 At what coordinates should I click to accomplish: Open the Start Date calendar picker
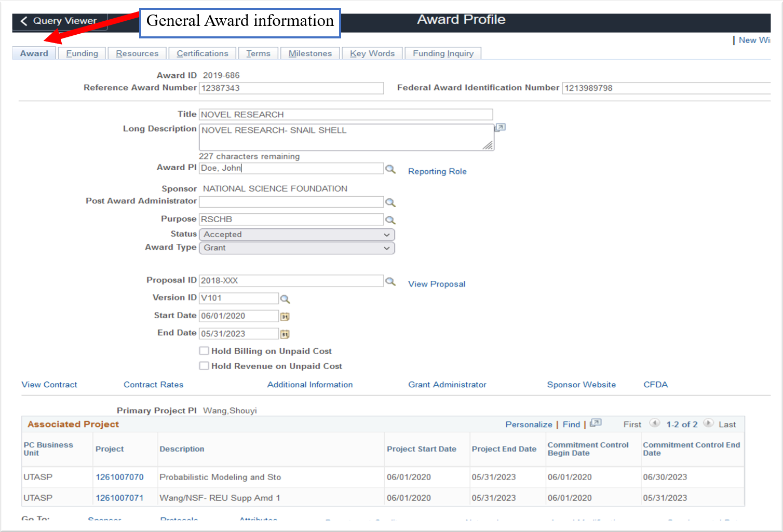click(285, 317)
